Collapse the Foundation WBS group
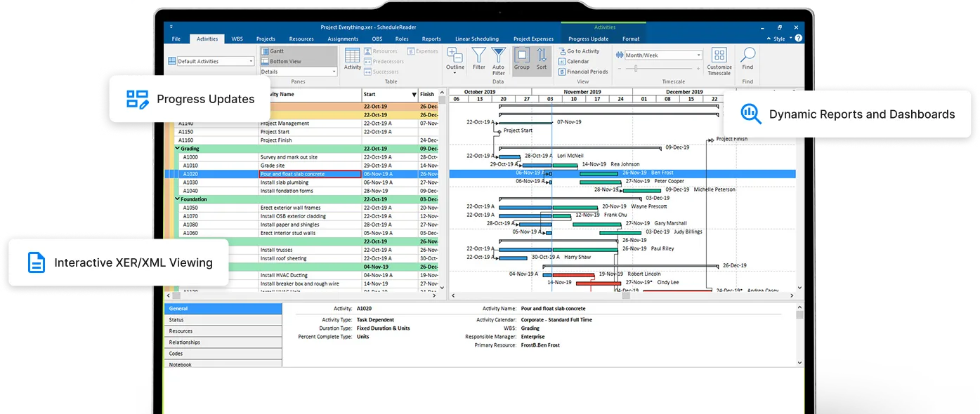 (x=177, y=199)
